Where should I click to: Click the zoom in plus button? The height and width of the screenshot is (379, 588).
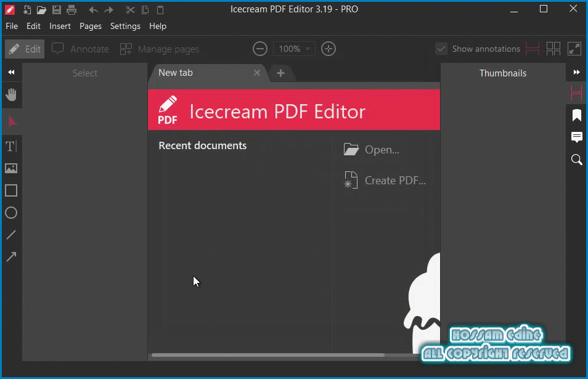coord(329,49)
